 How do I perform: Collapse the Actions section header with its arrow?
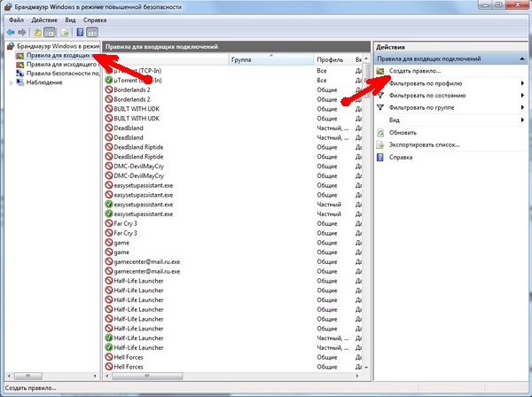522,59
